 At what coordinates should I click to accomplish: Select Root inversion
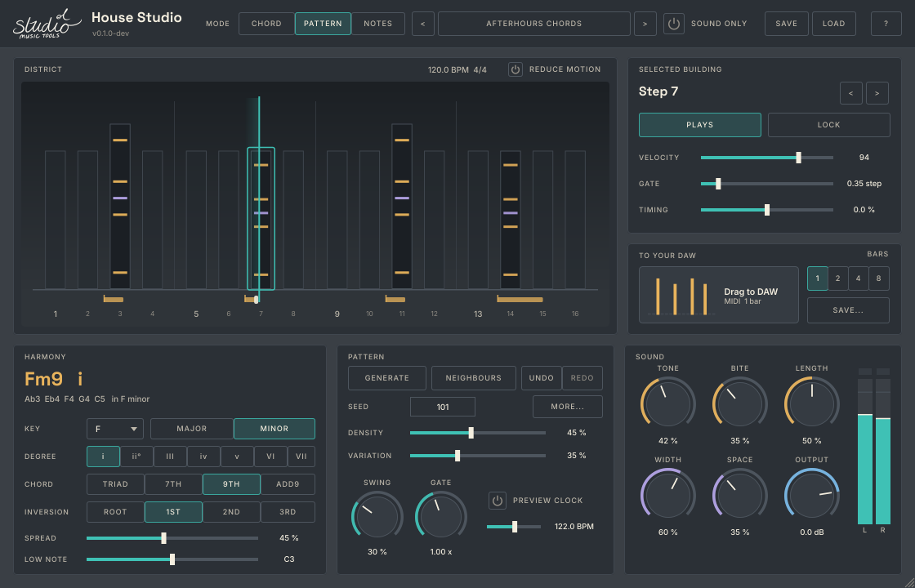coord(115,512)
